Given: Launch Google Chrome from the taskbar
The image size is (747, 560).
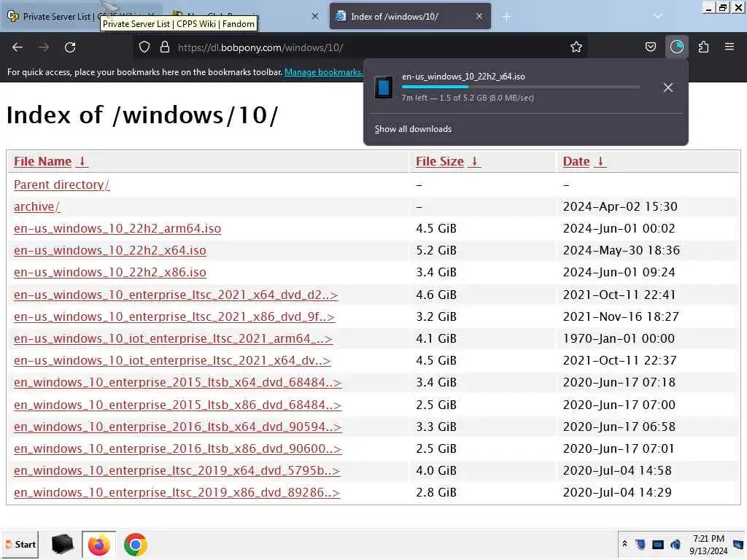Looking at the screenshot, I should [x=135, y=544].
